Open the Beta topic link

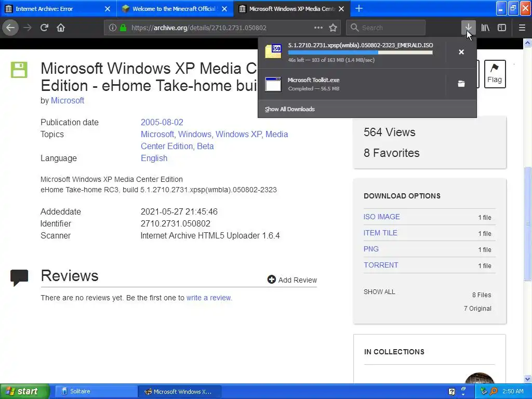click(x=205, y=146)
